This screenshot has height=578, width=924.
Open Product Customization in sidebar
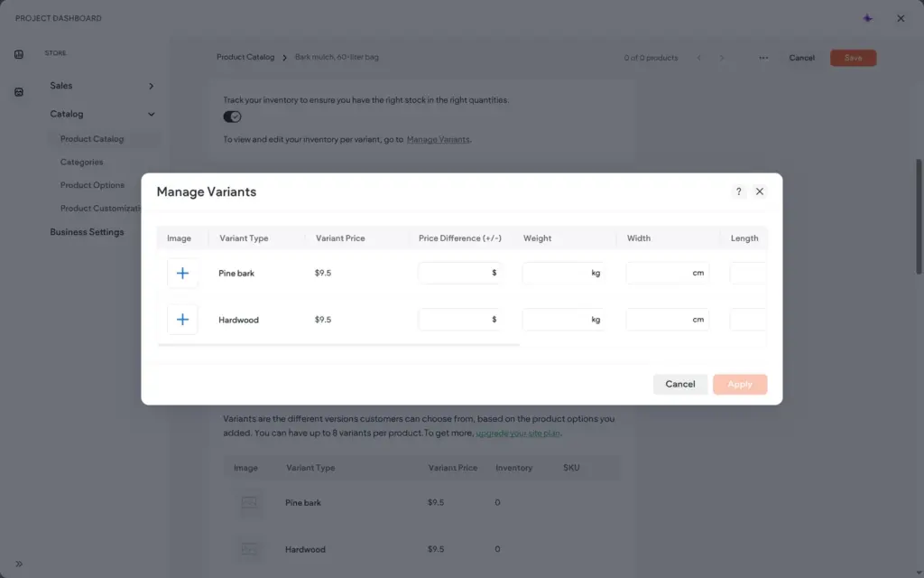[x=101, y=209]
